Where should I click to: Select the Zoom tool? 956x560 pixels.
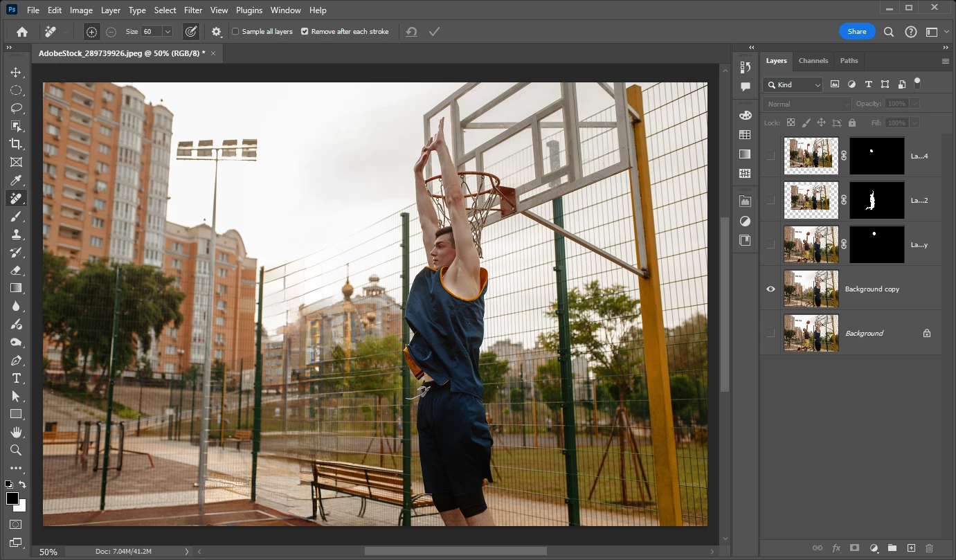(15, 450)
